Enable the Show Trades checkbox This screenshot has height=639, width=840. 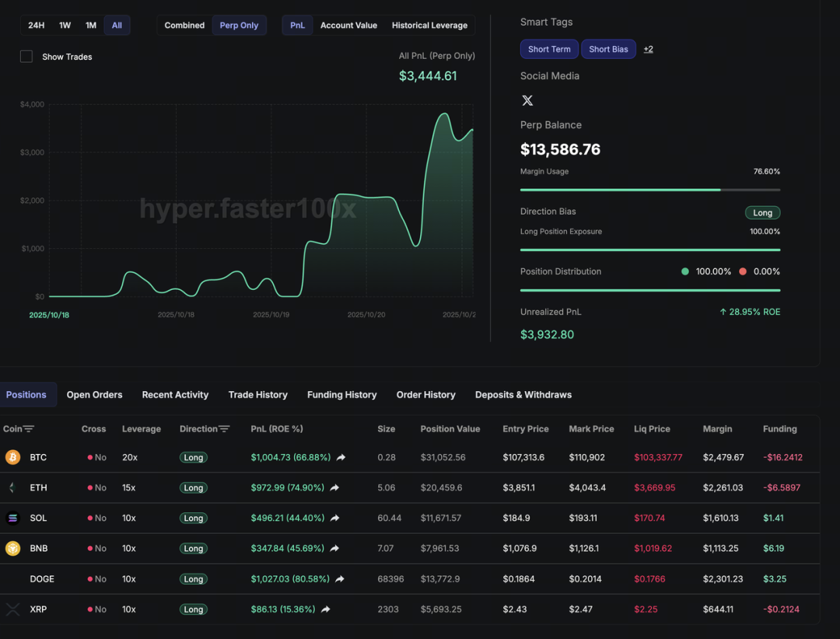click(x=26, y=57)
